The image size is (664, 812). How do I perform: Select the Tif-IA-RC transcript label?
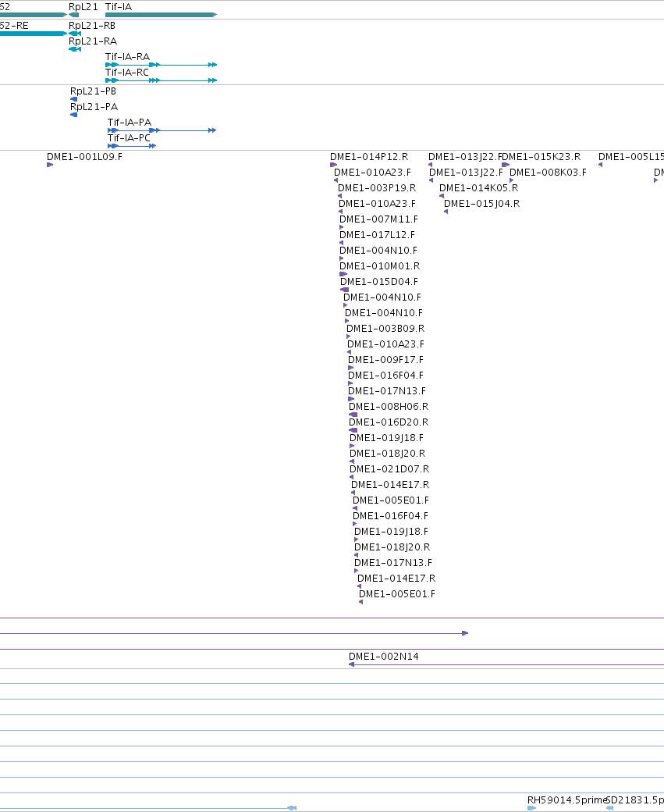(127, 73)
